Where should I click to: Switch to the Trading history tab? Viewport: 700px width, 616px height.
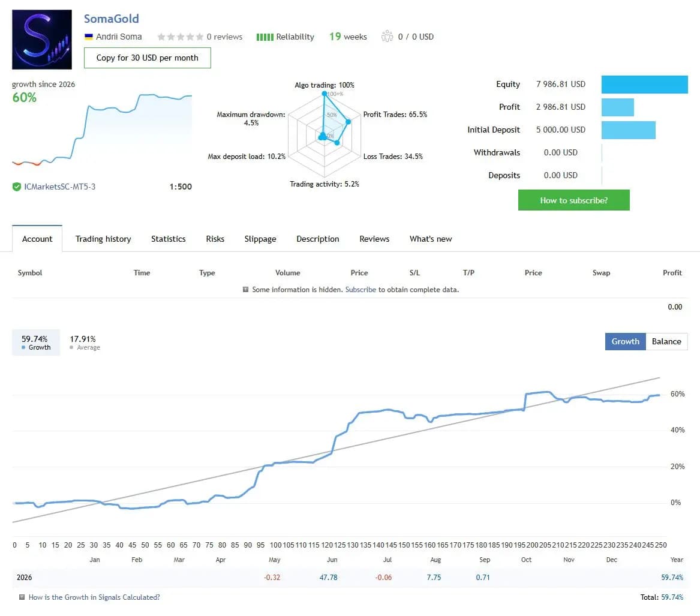tap(103, 239)
